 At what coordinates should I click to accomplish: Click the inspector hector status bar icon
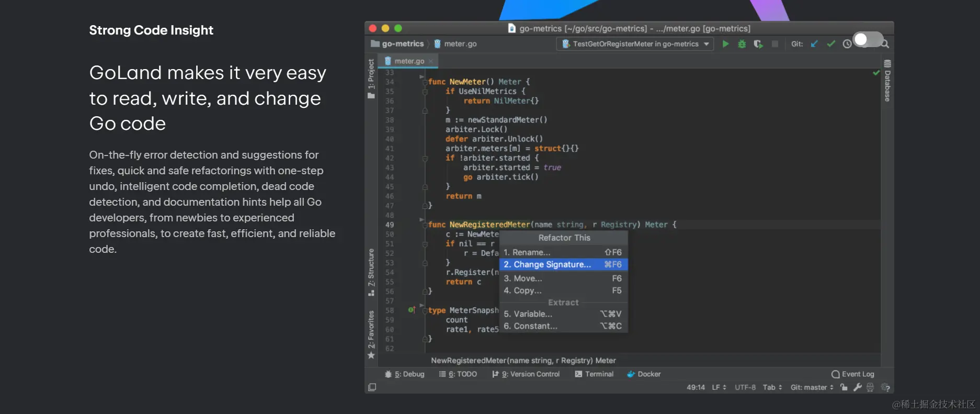point(870,387)
